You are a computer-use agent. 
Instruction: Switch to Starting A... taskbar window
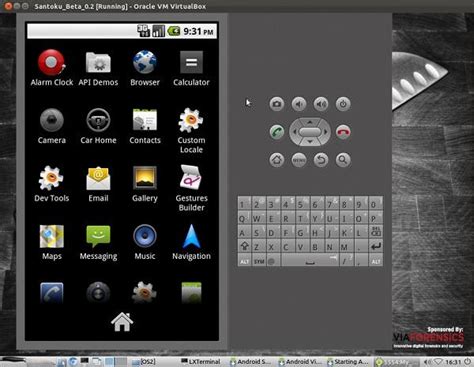click(x=348, y=361)
